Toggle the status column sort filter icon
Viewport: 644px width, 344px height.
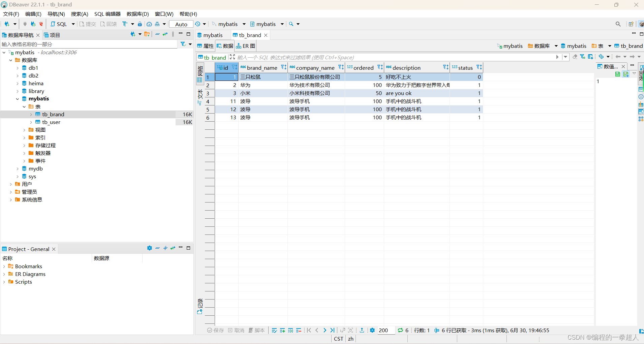pos(479,67)
